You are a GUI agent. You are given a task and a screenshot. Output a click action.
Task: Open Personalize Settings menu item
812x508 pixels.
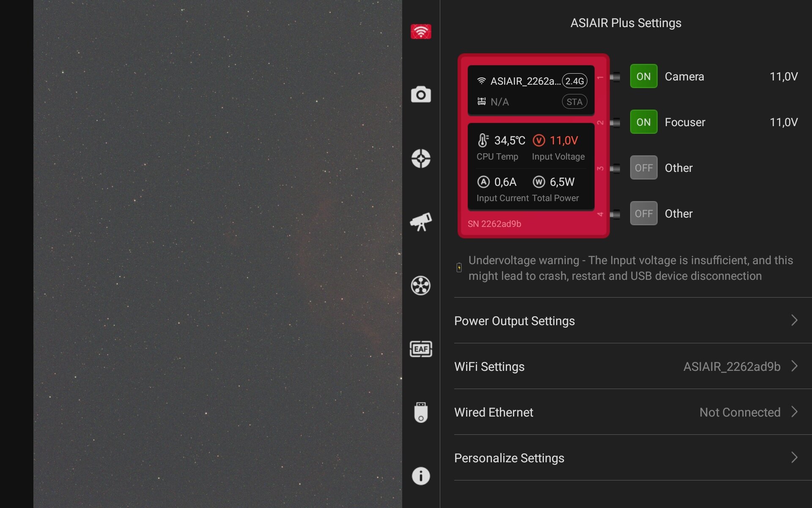[509, 458]
